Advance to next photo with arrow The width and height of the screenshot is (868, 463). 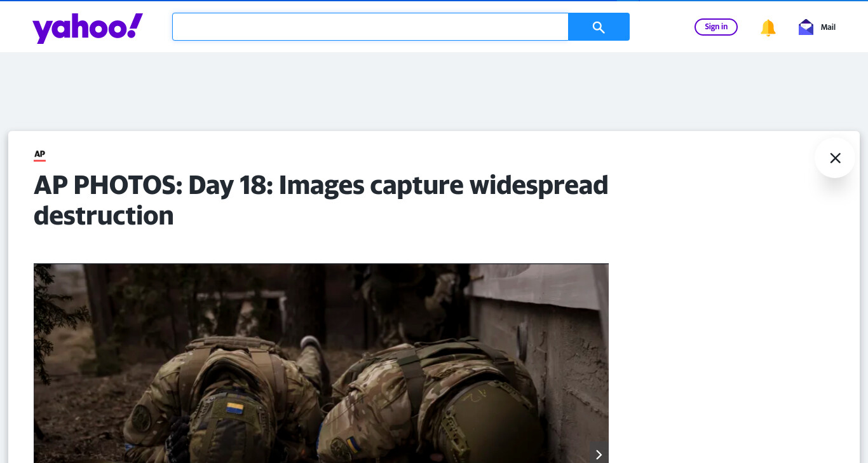(599, 453)
